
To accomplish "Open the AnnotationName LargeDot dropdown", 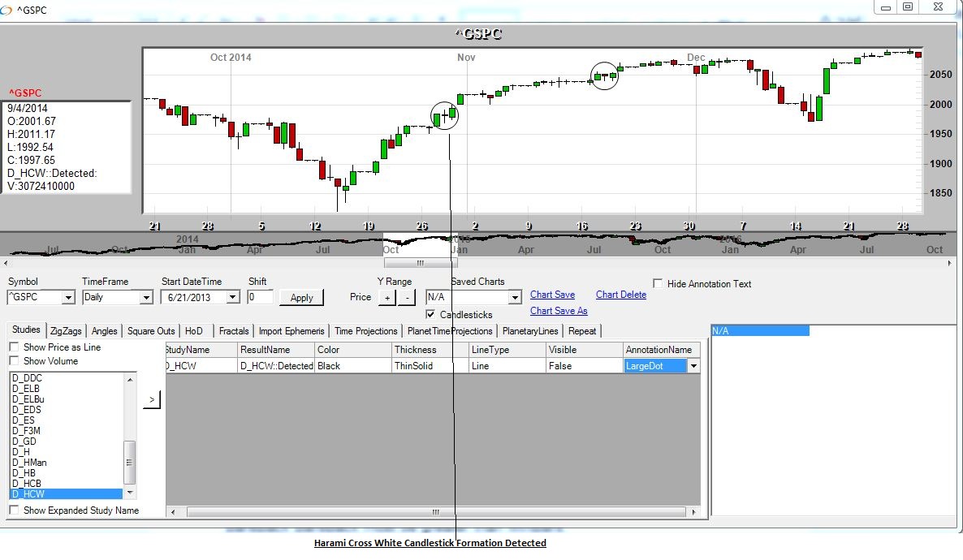I will click(x=693, y=366).
